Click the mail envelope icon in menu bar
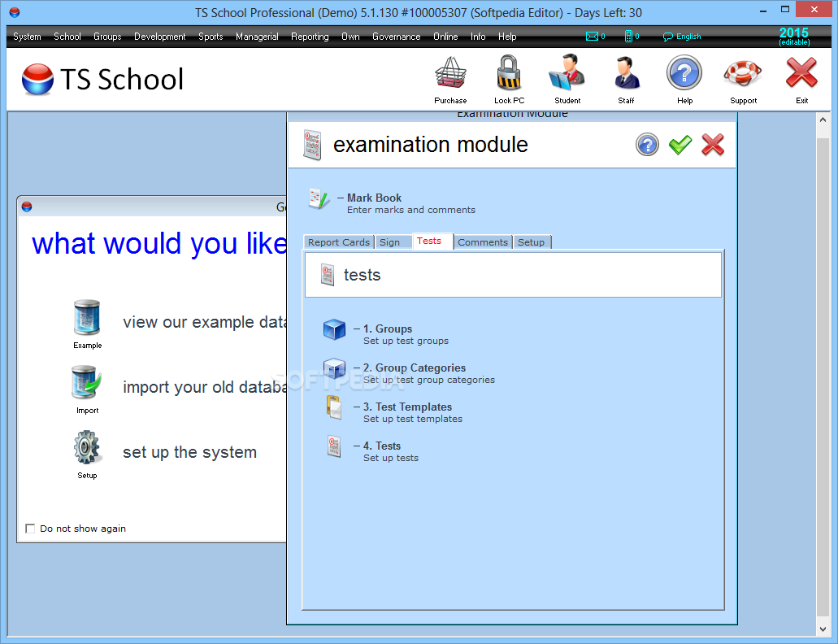The image size is (838, 644). (x=593, y=37)
